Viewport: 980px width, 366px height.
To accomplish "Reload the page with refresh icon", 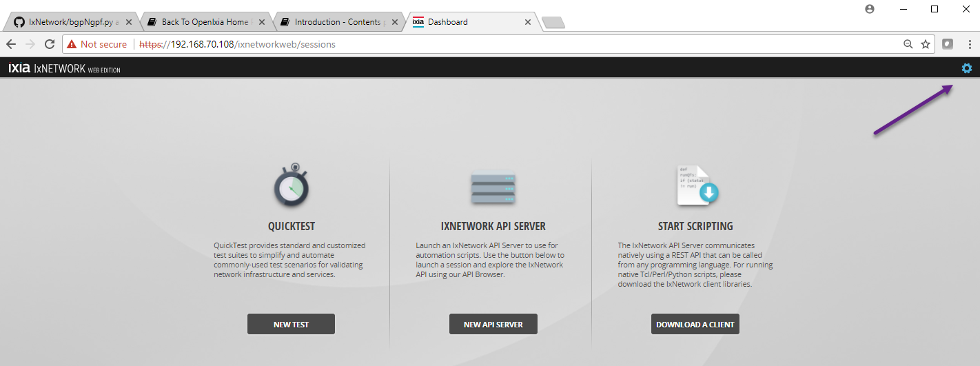I will (50, 44).
